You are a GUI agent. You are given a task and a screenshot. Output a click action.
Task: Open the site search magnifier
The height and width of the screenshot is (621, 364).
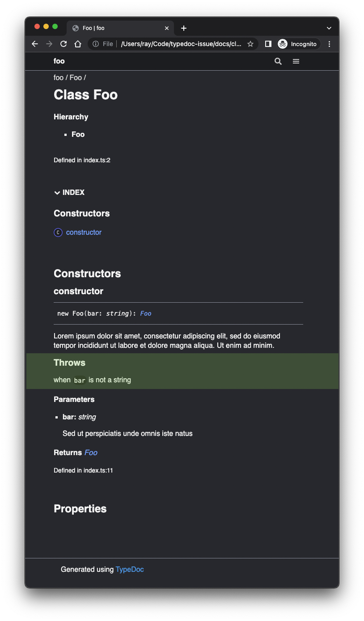pyautogui.click(x=278, y=61)
